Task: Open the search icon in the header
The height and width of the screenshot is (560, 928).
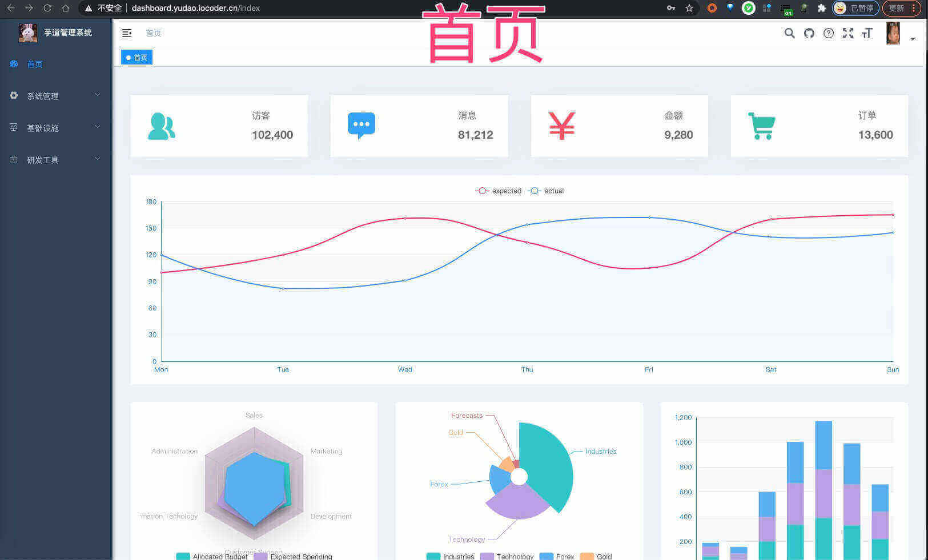Action: (789, 34)
